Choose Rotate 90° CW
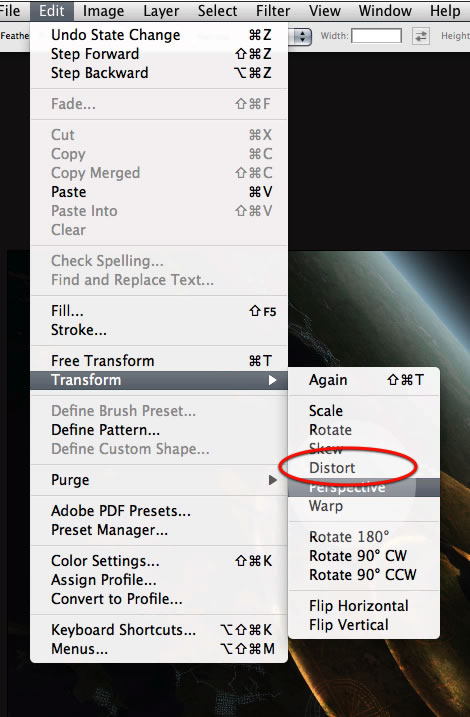This screenshot has width=470, height=717. pos(364,556)
